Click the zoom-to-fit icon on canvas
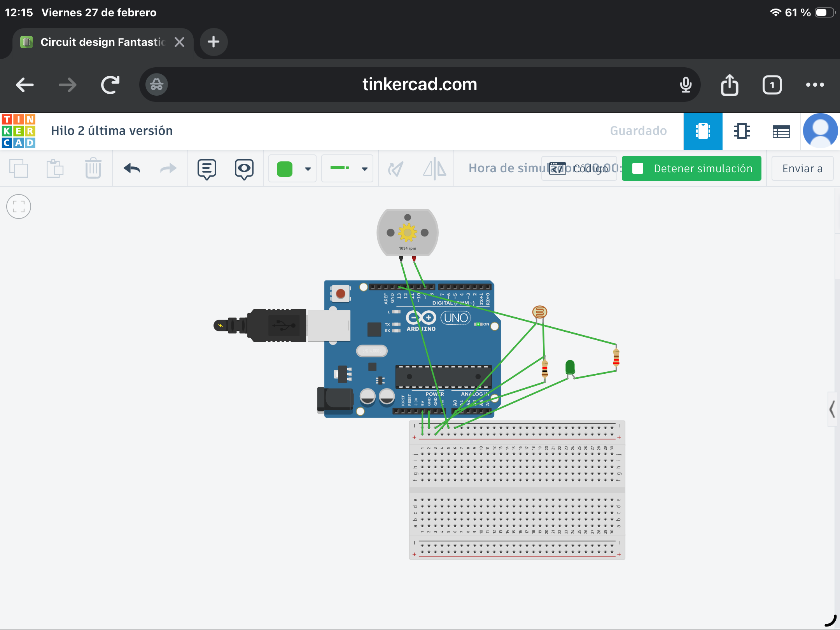840x630 pixels. [x=19, y=206]
